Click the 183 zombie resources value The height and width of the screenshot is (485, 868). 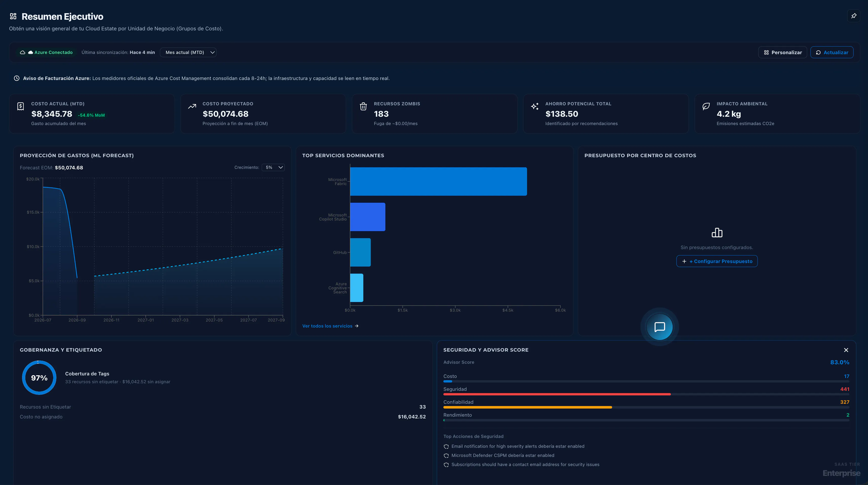coord(381,114)
